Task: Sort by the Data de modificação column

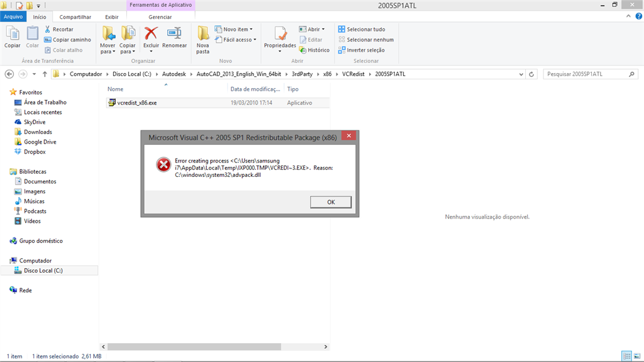Action: [x=255, y=89]
